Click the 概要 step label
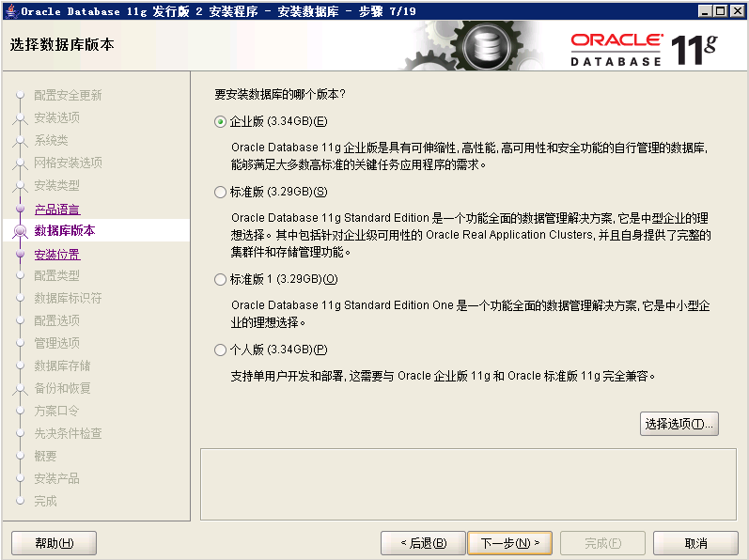Viewport: 749px width, 560px height. coord(45,456)
